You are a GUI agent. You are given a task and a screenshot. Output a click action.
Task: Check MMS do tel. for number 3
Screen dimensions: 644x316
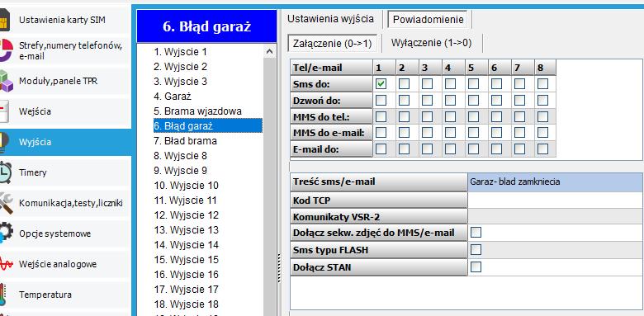(x=427, y=116)
